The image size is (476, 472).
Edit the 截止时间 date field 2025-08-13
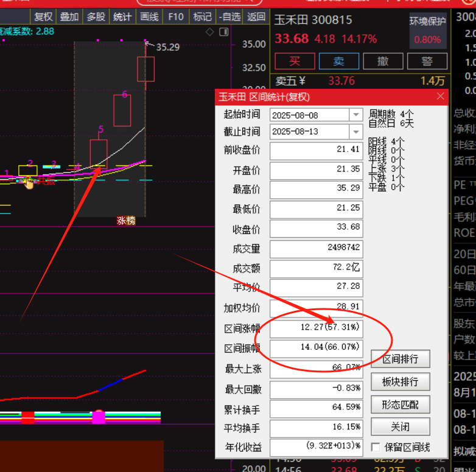(x=310, y=131)
